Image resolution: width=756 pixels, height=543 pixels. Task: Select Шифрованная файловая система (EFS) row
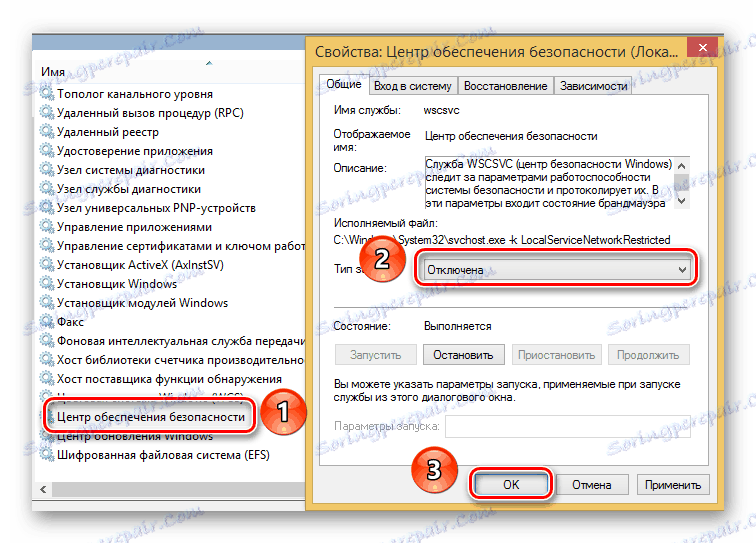tap(163, 455)
